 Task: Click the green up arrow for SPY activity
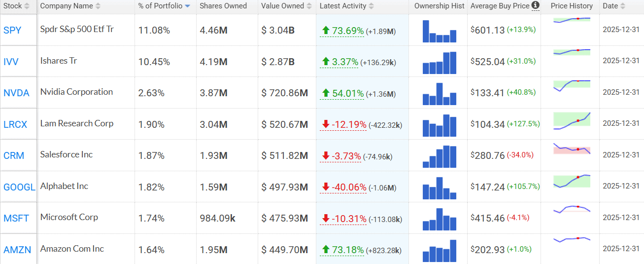tap(325, 31)
